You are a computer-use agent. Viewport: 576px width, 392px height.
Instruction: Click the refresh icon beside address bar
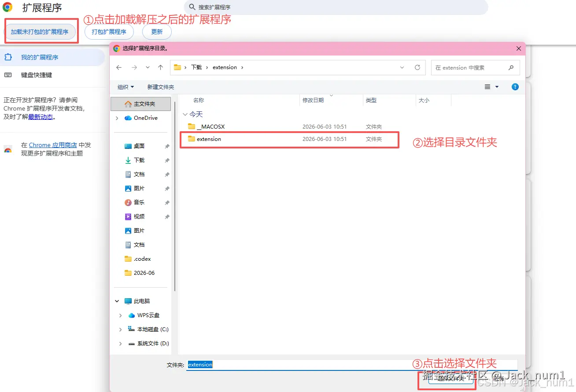pos(417,67)
